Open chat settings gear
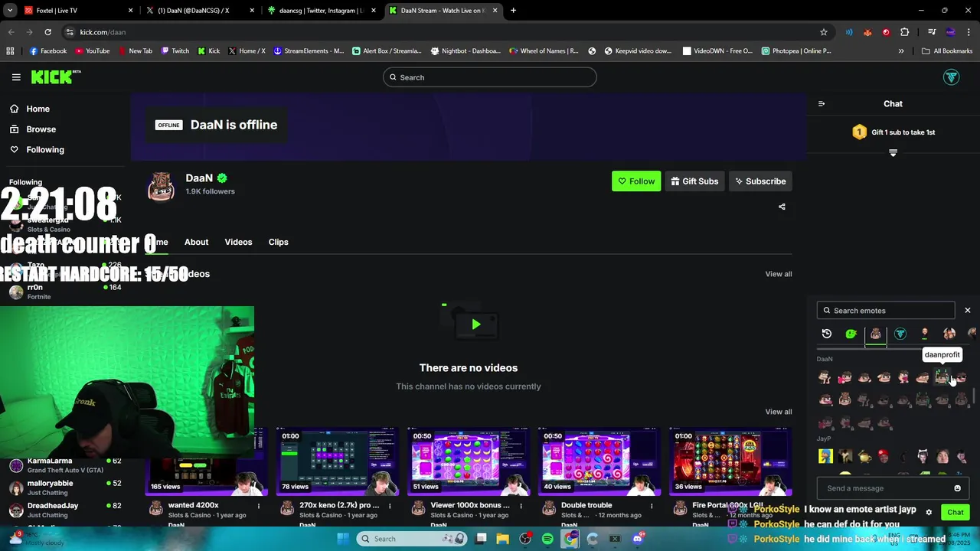Screen dimensions: 980x551 929,513
